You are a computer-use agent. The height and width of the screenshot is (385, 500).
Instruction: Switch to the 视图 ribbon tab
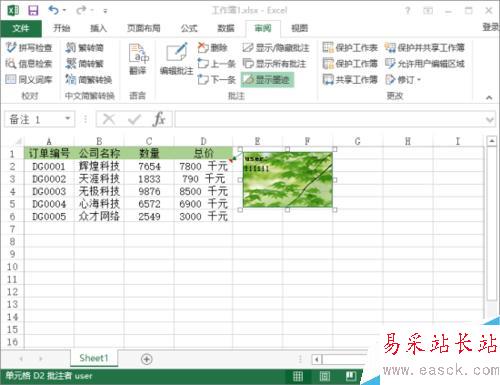[299, 28]
